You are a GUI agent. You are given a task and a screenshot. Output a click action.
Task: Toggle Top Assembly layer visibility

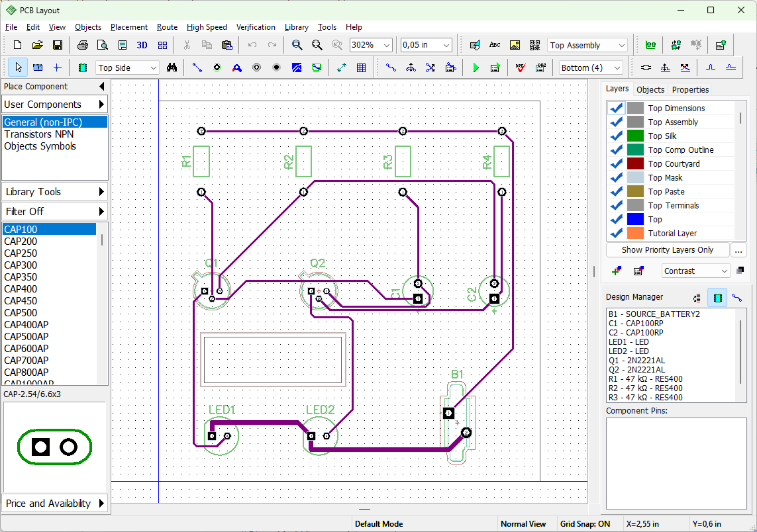(x=616, y=122)
